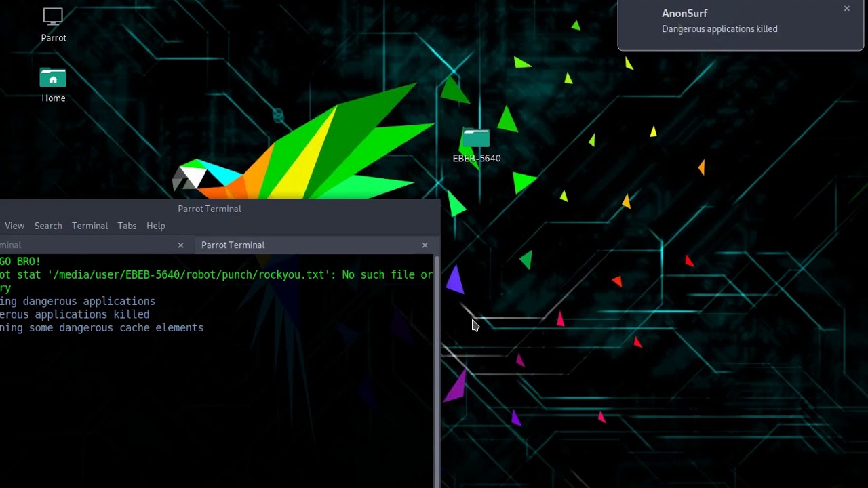Select the Parrot label under computer icon

point(54,38)
